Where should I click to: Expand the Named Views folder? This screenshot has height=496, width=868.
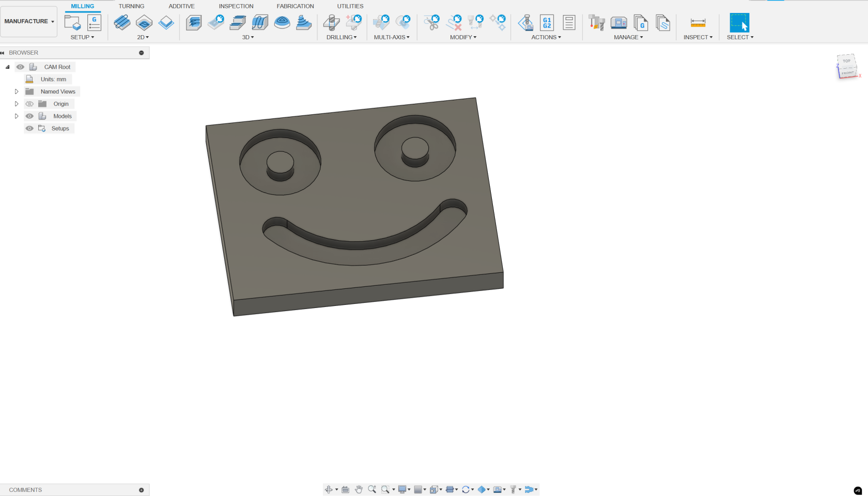(x=17, y=91)
